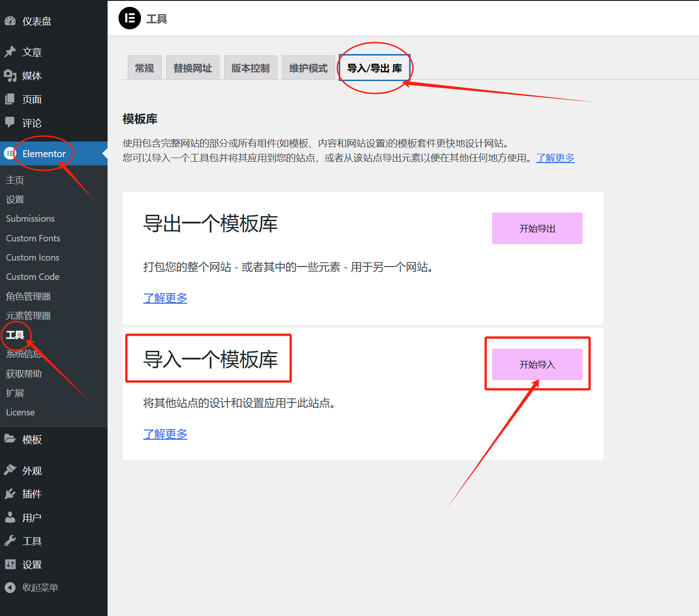Click the 开始导出 button
This screenshot has height=616, width=699.
click(536, 228)
